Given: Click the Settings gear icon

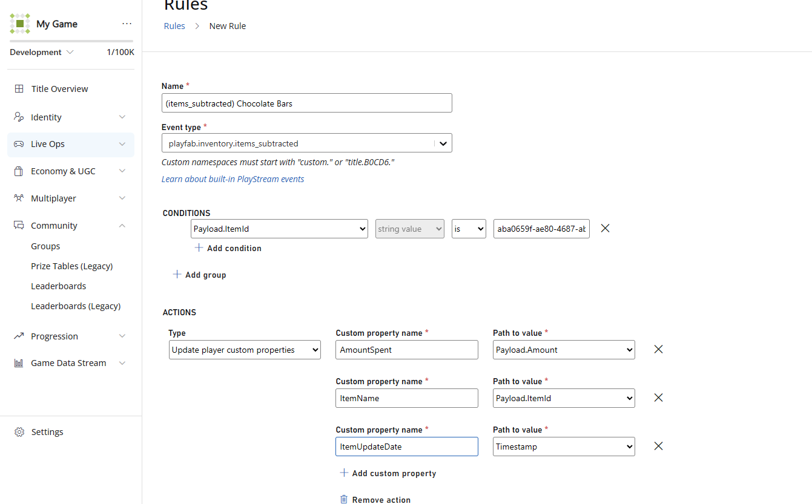Looking at the screenshot, I should point(19,432).
